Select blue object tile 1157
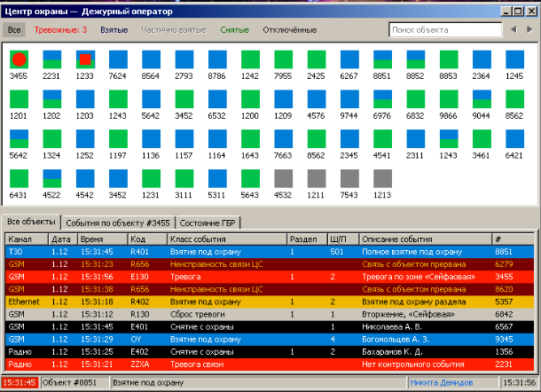 click(184, 138)
